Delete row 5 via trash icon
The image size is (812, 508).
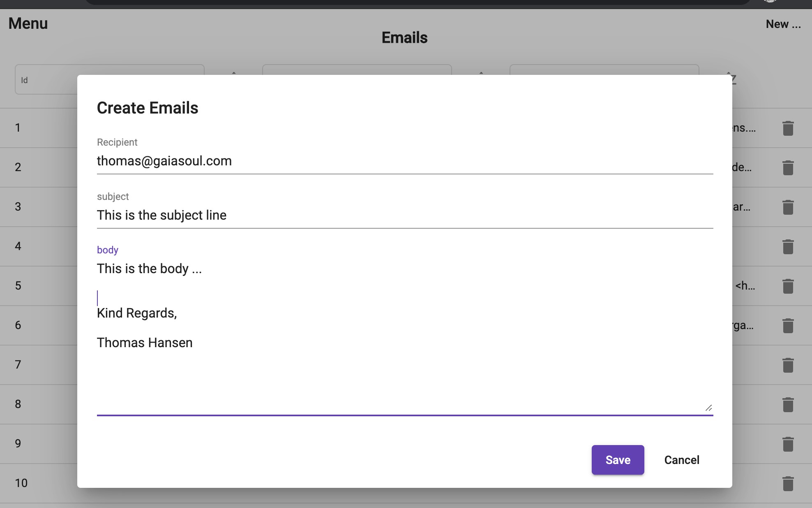tap(788, 286)
